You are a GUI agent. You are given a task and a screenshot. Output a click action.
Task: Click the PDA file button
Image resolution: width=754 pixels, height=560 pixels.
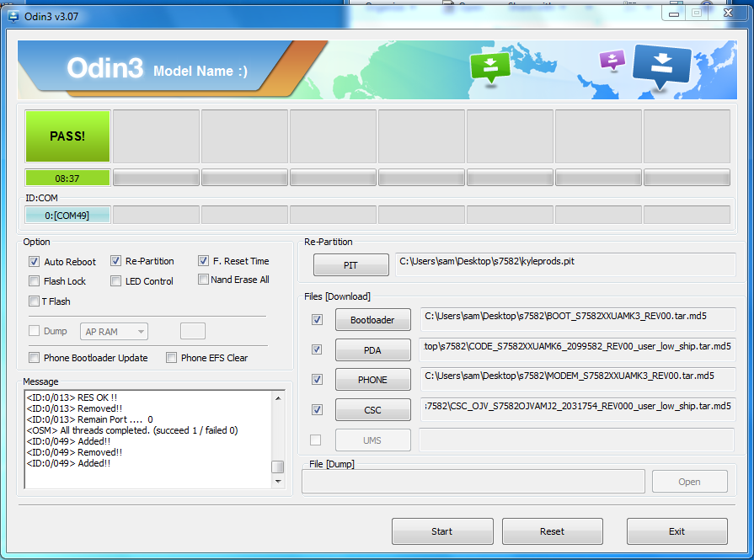click(x=372, y=350)
